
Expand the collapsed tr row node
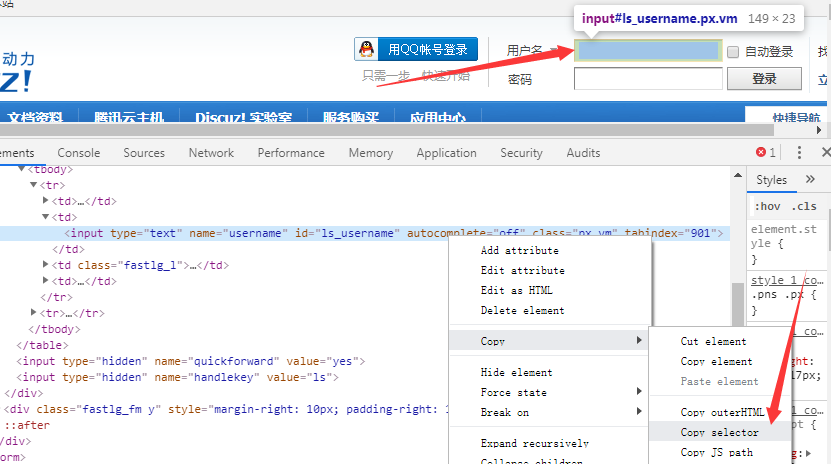coord(35,313)
